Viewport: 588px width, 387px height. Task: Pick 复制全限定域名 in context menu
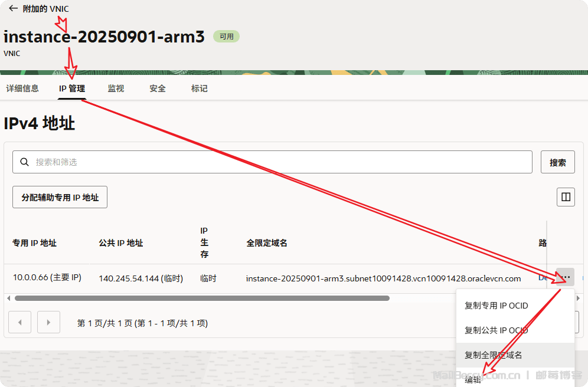point(494,355)
